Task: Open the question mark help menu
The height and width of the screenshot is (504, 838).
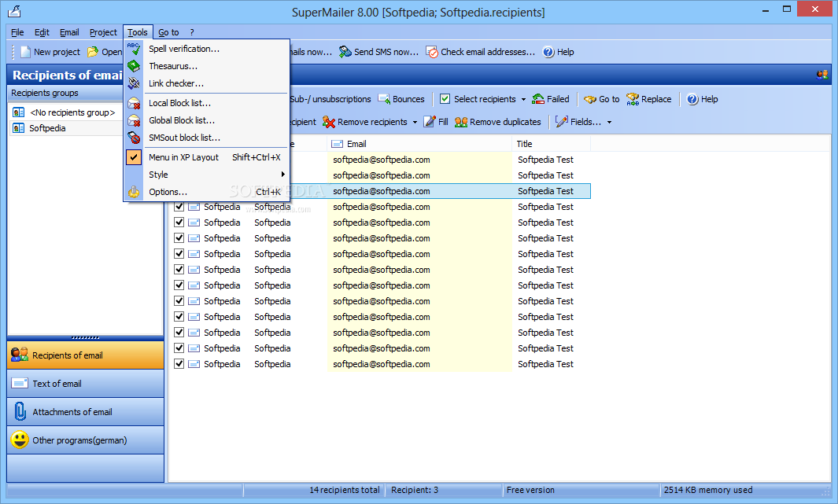Action: click(192, 32)
